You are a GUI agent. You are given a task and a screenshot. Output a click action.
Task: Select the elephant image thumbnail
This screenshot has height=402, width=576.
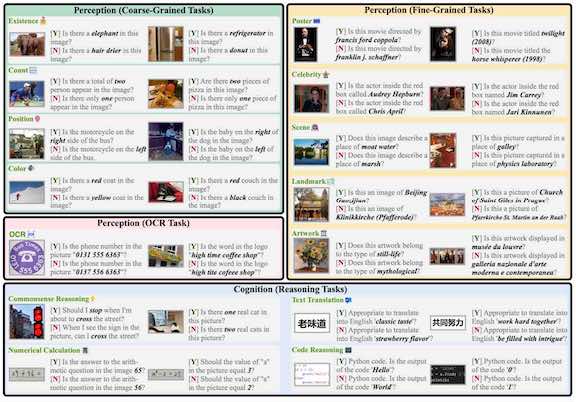click(27, 44)
